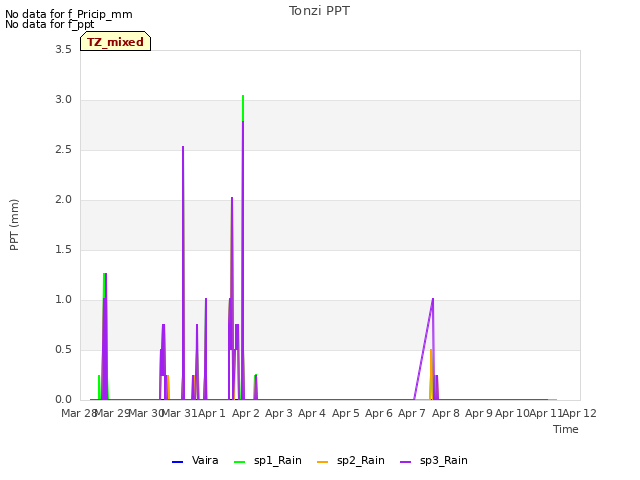This screenshot has height=480, width=640.
Task: Click the blue Vaira legend color marker
Action: [178, 462]
